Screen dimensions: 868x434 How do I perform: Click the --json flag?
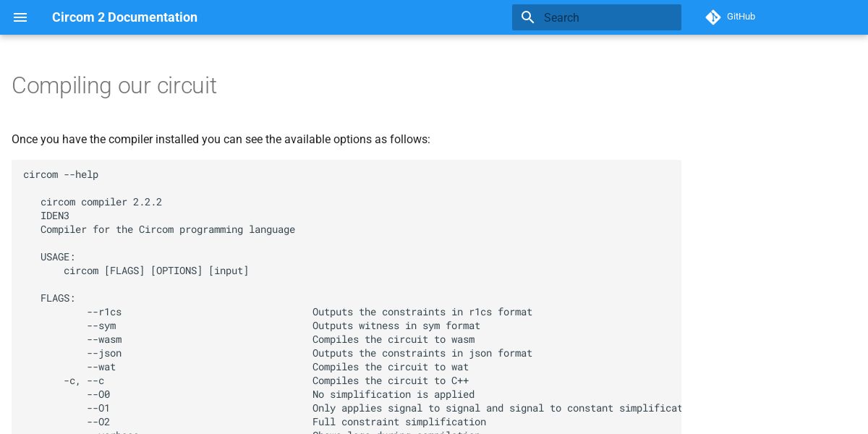tap(104, 353)
